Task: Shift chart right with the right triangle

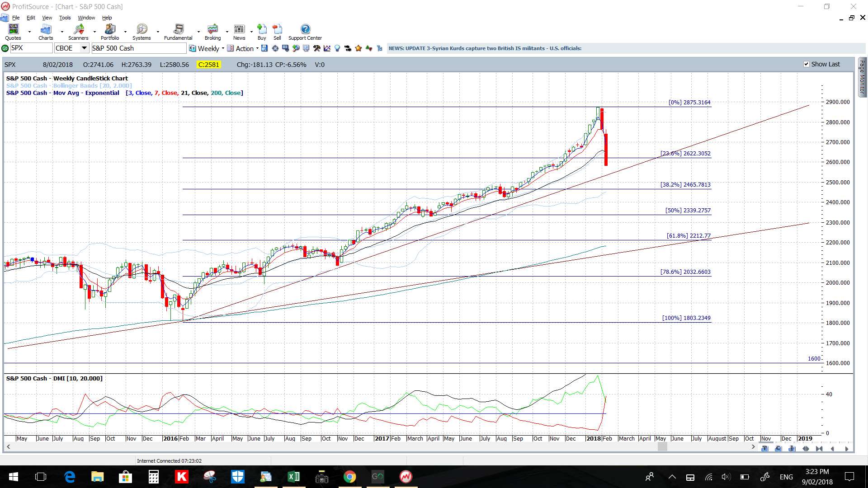Action: pyautogui.click(x=847, y=449)
